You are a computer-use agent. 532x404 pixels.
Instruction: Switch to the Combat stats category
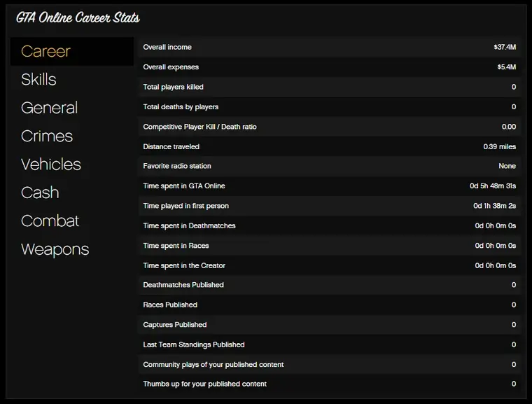point(50,221)
